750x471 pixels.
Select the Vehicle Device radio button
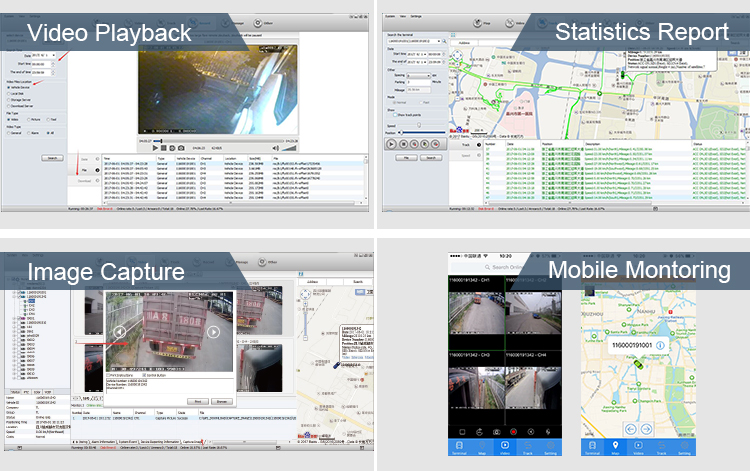coord(8,88)
